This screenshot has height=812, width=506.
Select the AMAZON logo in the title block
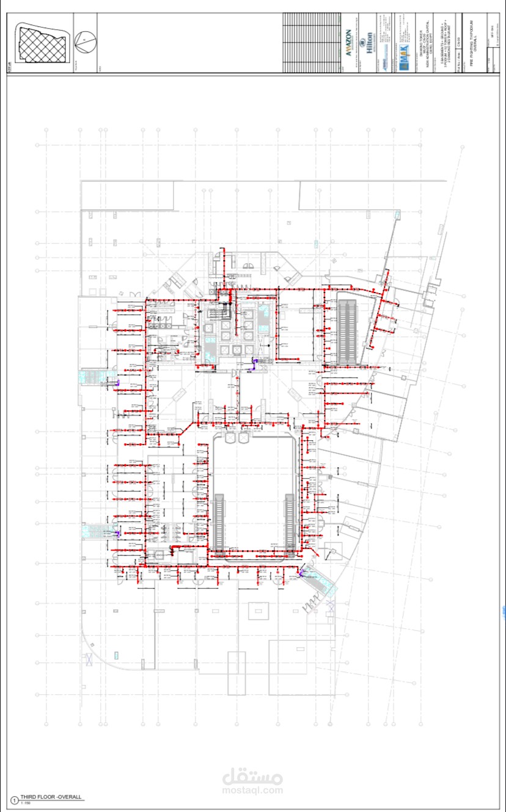(348, 43)
